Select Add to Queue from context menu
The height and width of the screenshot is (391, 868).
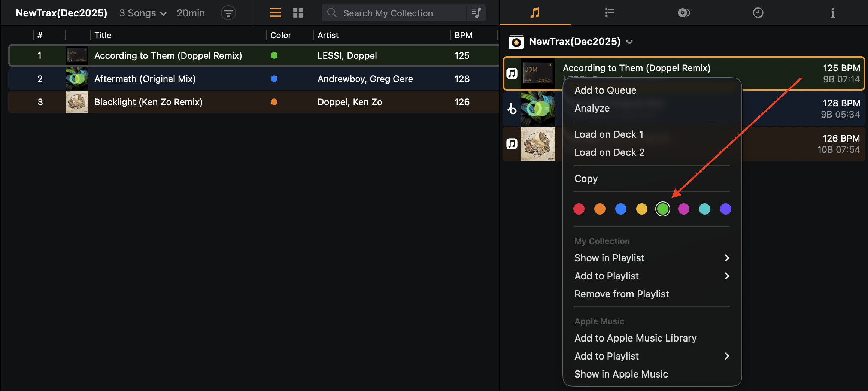[605, 90]
